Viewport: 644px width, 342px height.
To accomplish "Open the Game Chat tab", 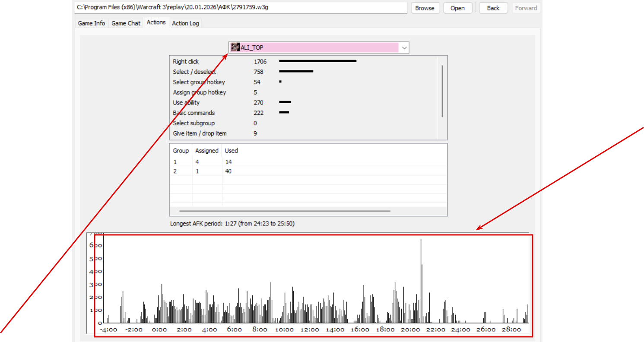I will [126, 23].
